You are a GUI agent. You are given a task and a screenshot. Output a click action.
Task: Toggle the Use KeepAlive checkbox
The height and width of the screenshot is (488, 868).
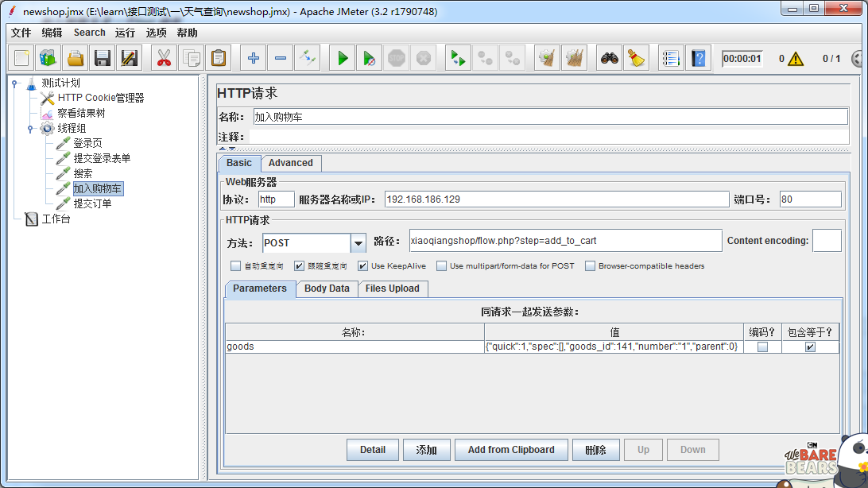(362, 266)
